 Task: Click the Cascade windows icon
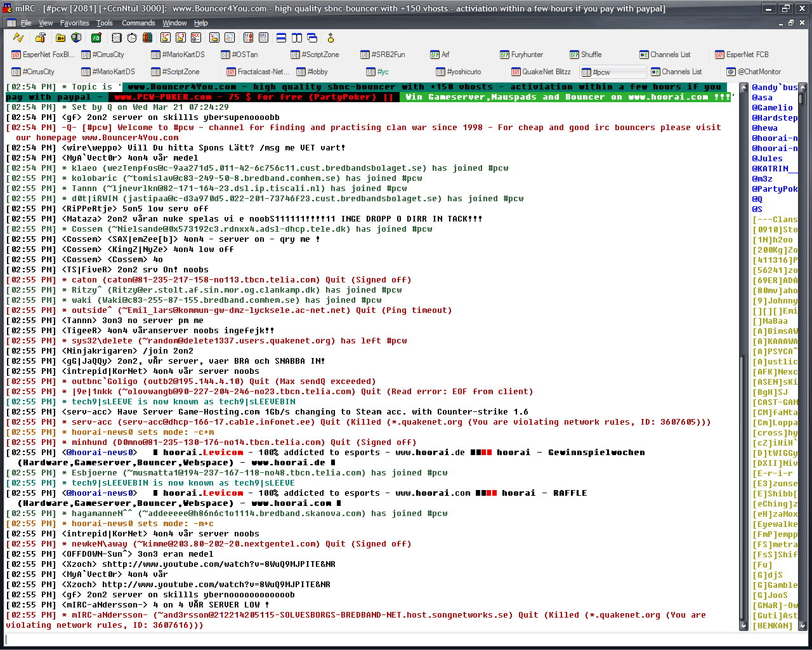(x=312, y=38)
